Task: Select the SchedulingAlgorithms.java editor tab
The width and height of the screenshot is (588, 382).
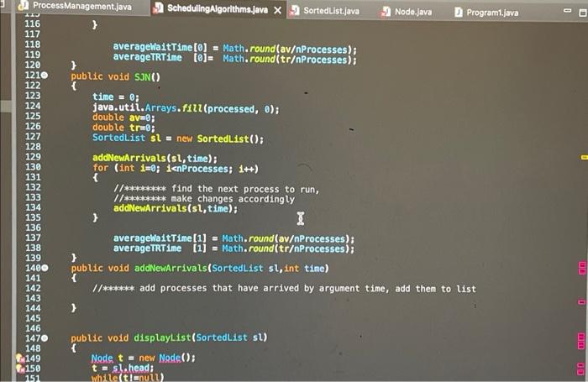Action: 218,9
